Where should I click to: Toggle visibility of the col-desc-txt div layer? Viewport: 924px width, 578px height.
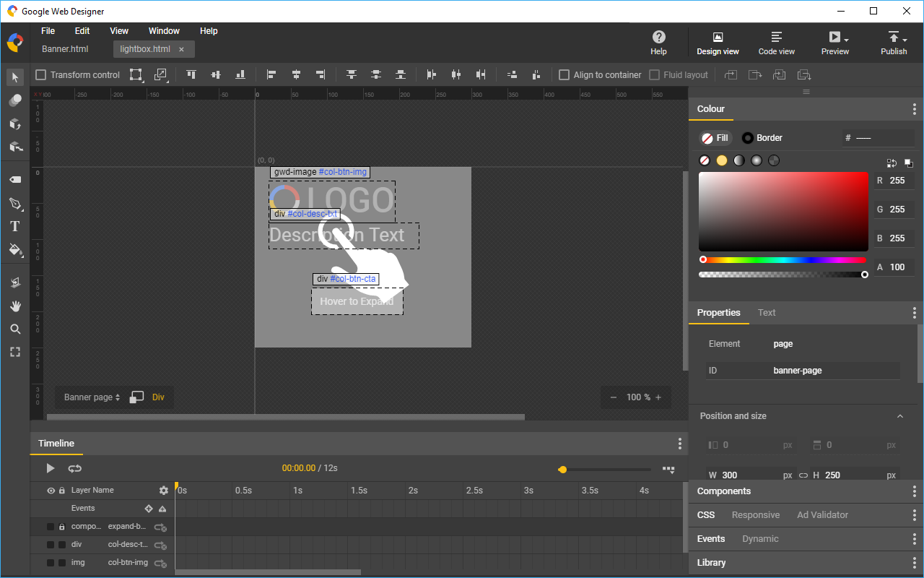click(x=51, y=545)
